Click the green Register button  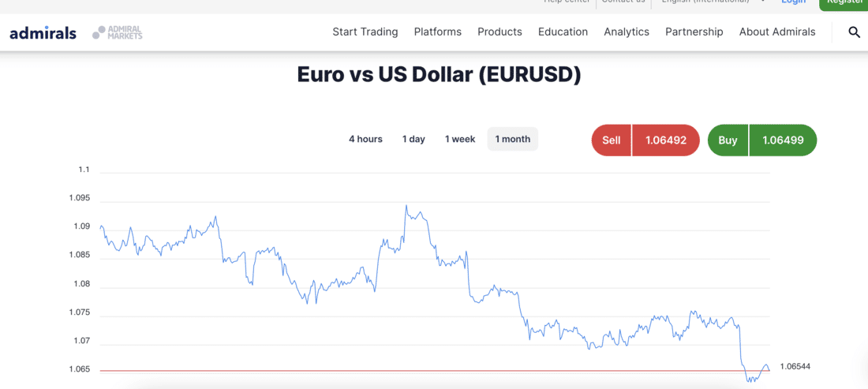(x=844, y=3)
